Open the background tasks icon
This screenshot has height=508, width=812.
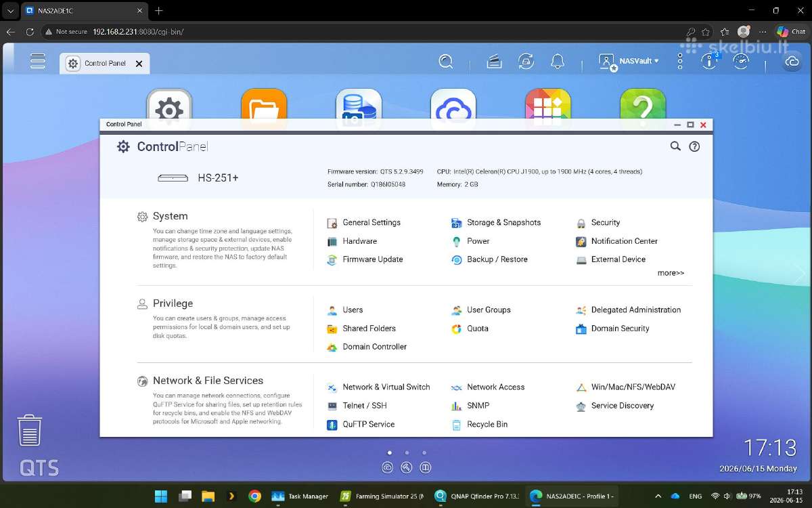coord(494,62)
